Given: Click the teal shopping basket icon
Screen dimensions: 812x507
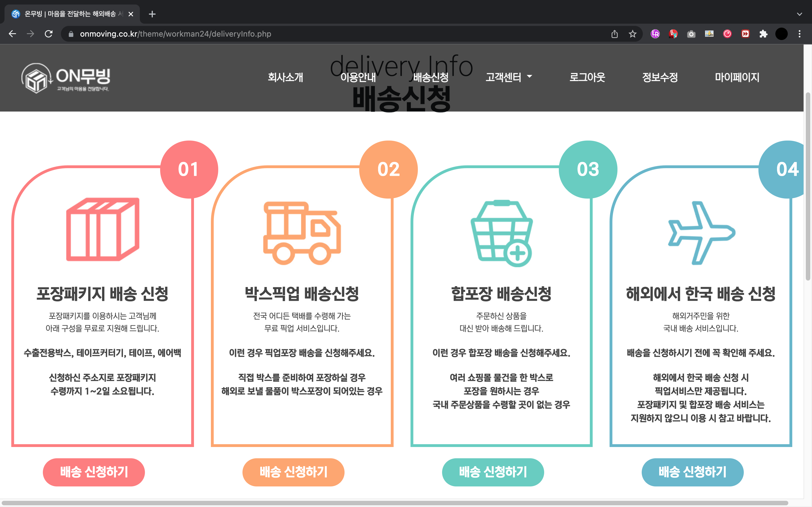Looking at the screenshot, I should click(x=501, y=234).
